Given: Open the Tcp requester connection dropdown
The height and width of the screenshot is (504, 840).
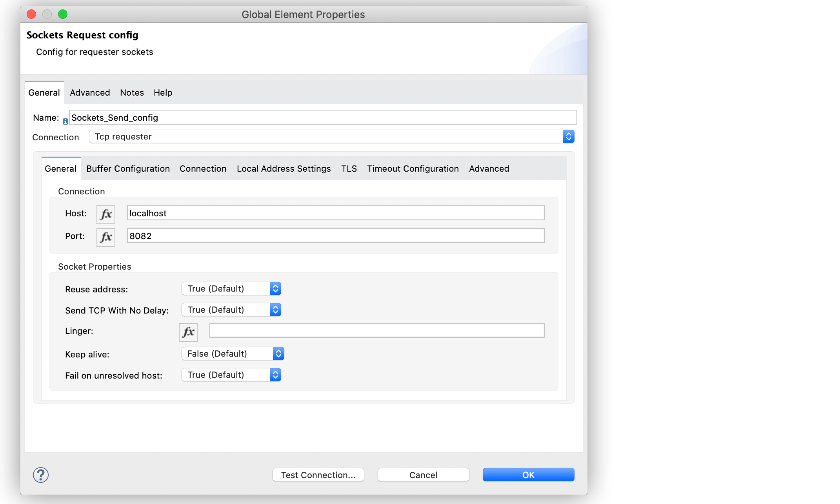Looking at the screenshot, I should [569, 136].
